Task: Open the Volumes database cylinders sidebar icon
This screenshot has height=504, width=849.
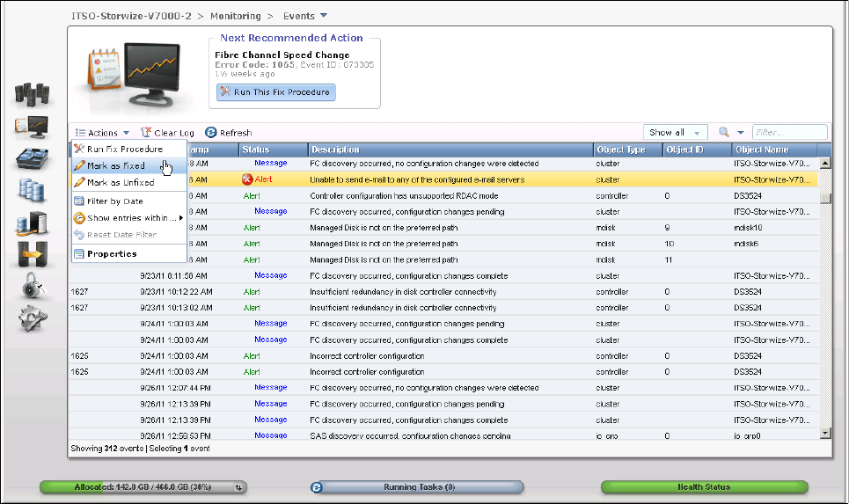Action: 32,190
